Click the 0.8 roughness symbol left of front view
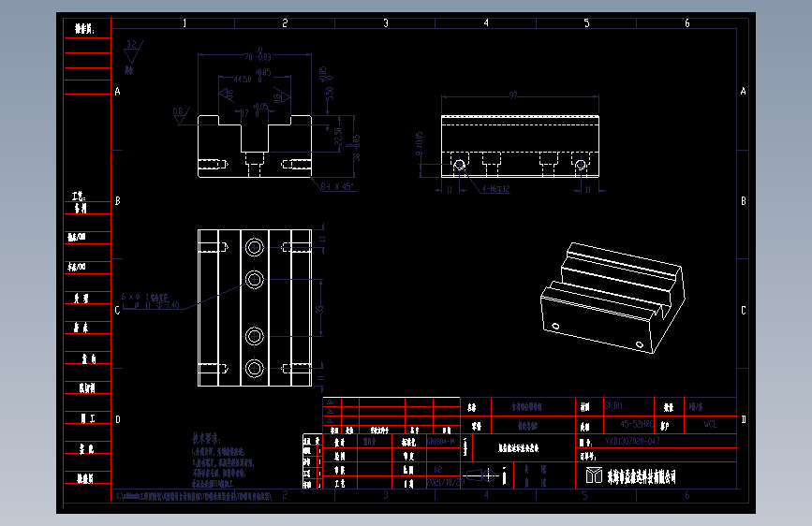 click(180, 115)
